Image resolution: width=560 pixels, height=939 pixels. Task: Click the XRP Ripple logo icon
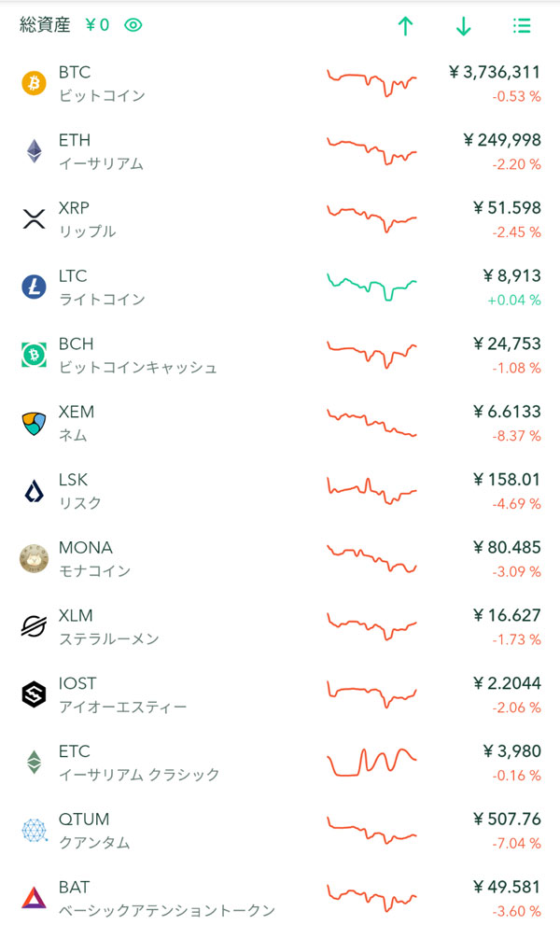(34, 219)
